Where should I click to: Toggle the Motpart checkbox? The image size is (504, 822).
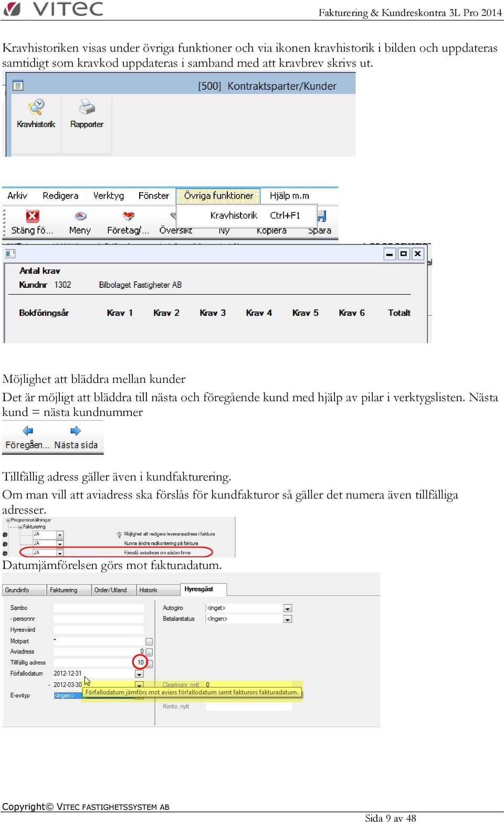tap(149, 641)
